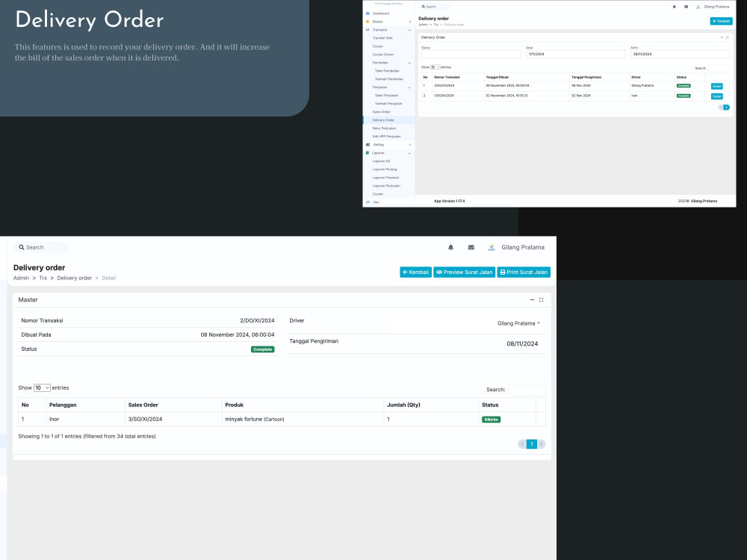This screenshot has height=560, width=747.
Task: Click the Status filter field in list page
Action: pyautogui.click(x=471, y=55)
